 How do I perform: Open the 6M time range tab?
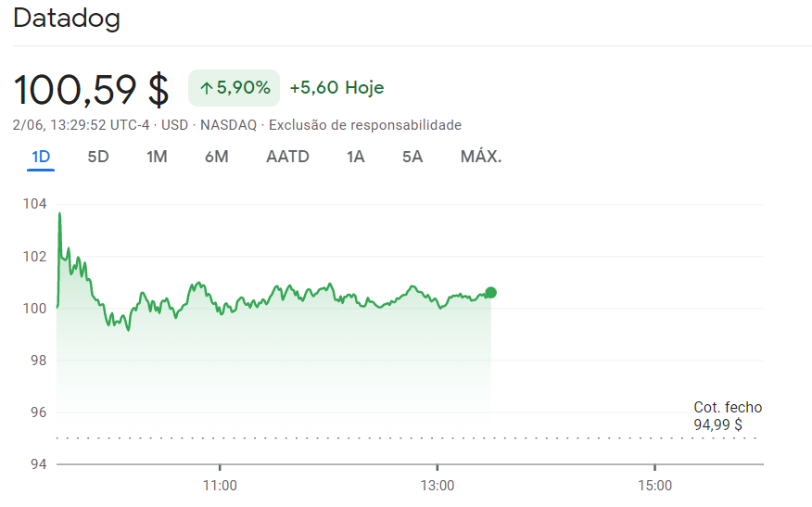217,157
